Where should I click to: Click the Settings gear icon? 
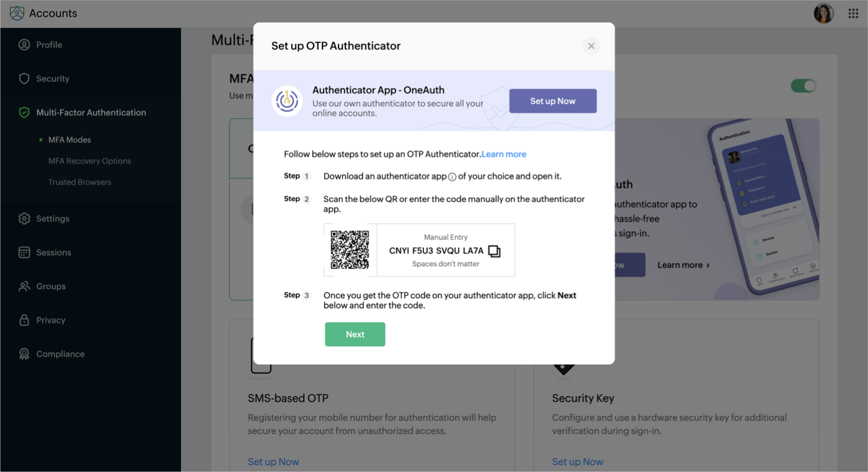pyautogui.click(x=24, y=219)
